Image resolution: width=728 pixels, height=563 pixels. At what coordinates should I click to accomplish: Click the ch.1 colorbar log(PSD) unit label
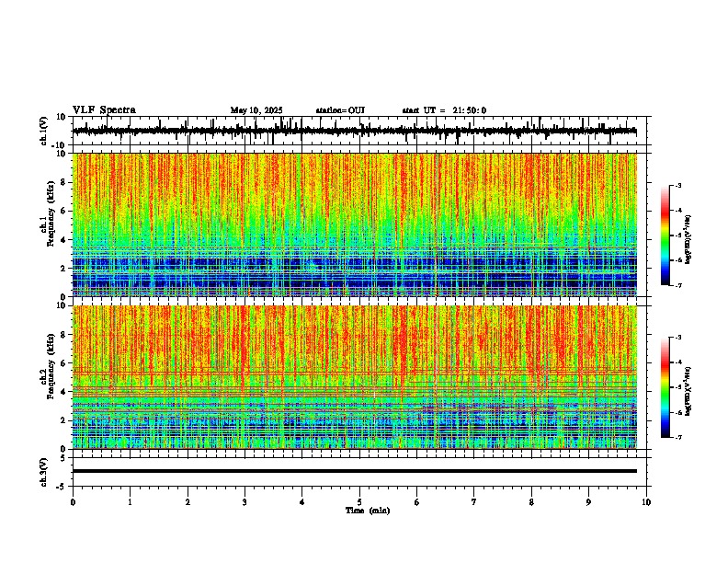coord(688,239)
